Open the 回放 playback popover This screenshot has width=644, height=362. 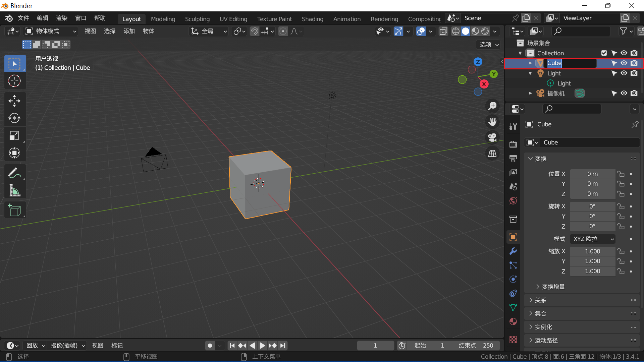tap(36, 346)
